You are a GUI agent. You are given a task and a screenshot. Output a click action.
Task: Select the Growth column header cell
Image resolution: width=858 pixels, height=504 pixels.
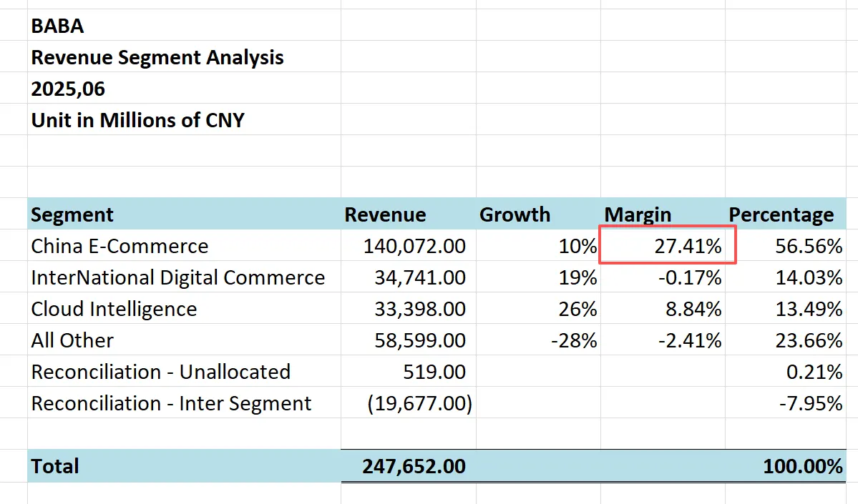point(515,214)
